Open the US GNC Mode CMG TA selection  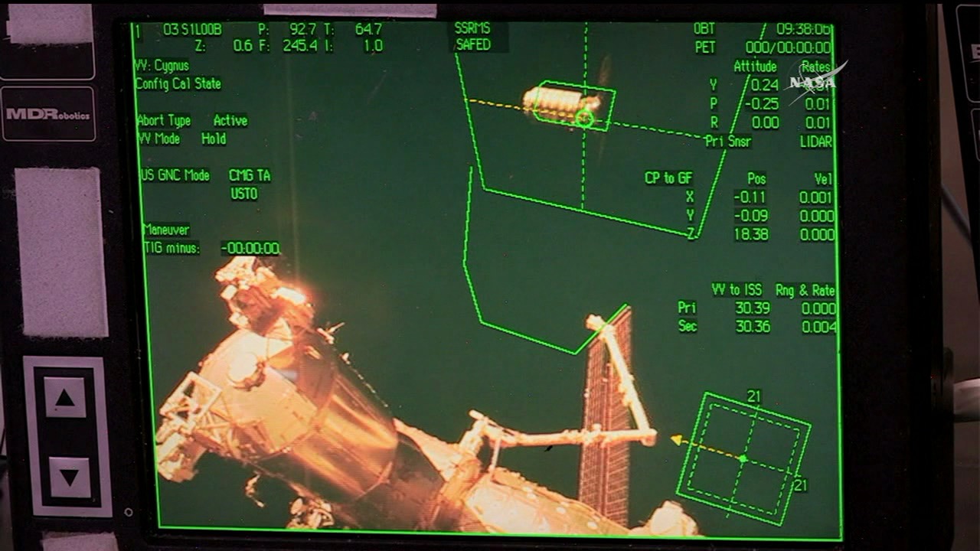pos(250,176)
